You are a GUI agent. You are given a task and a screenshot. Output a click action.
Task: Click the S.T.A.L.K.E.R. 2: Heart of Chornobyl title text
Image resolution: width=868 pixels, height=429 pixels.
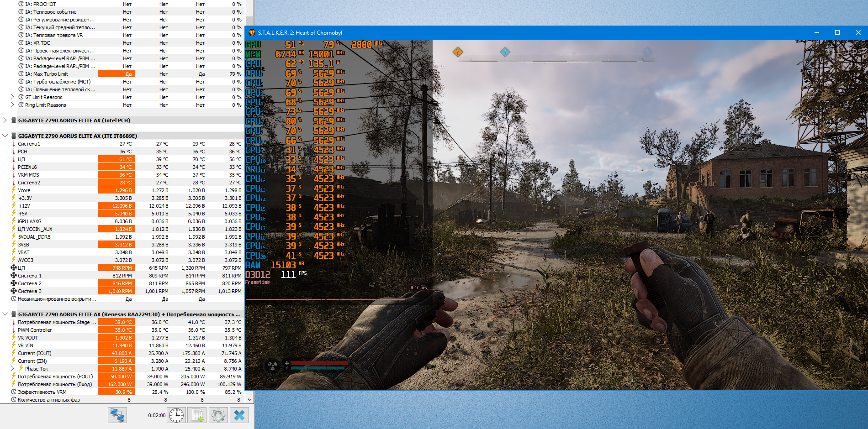pos(300,32)
